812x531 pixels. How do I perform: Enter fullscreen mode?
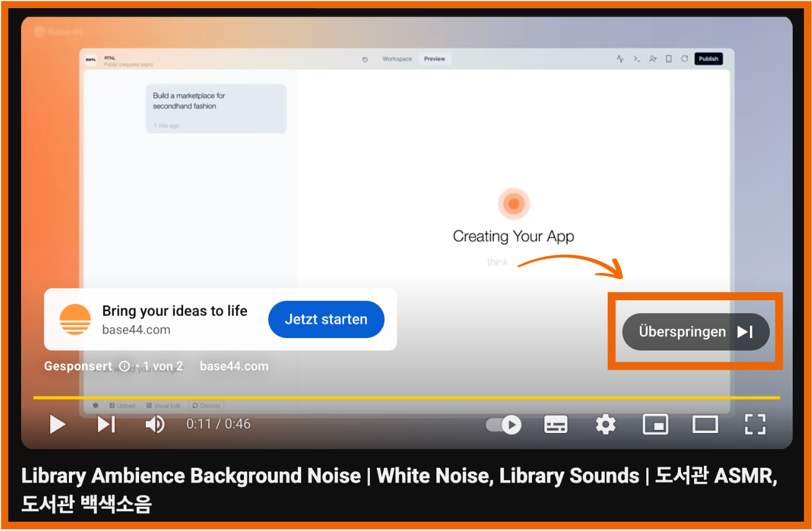point(755,424)
